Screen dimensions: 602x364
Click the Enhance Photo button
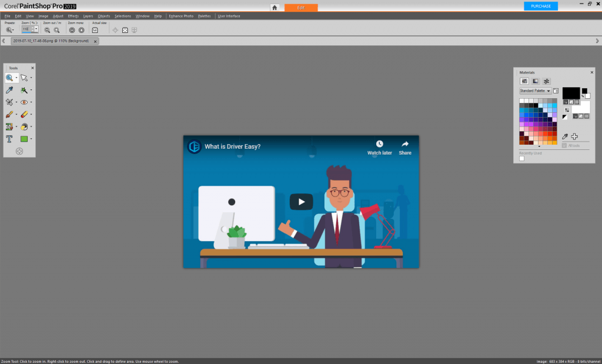point(181,16)
